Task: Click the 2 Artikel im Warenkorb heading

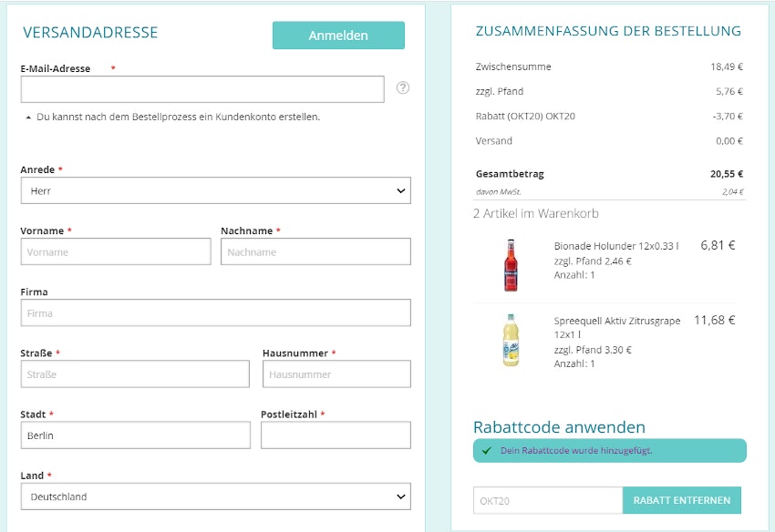Action: click(x=536, y=213)
